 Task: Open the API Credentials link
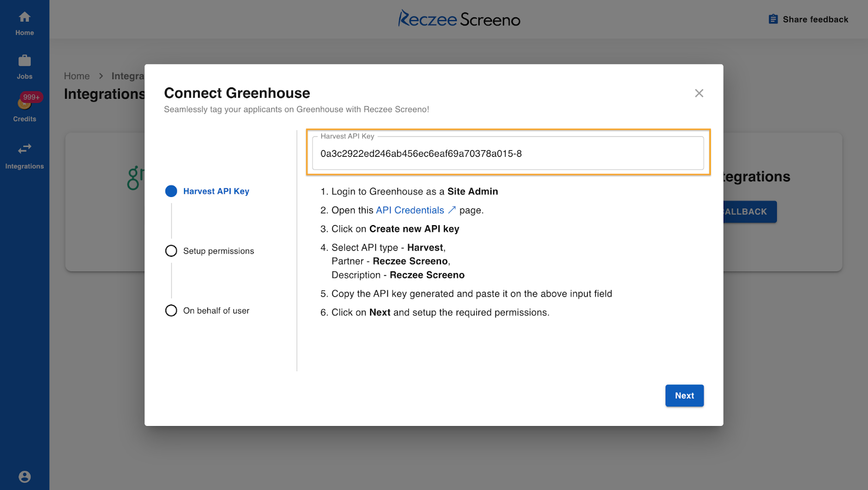[x=410, y=210]
